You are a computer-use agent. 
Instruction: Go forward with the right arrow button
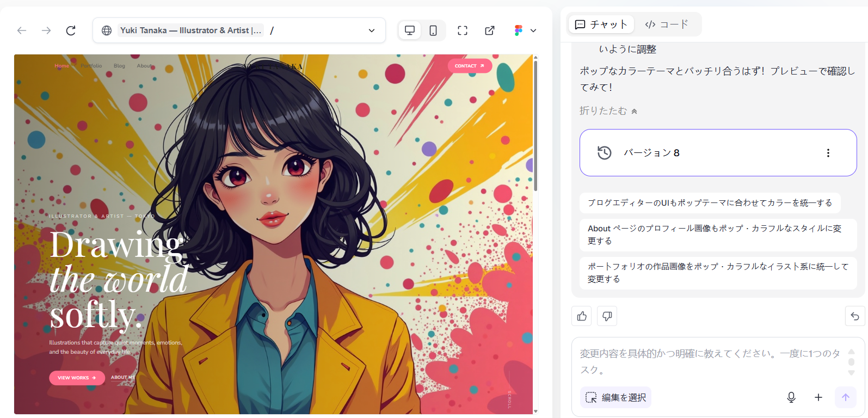pos(46,30)
